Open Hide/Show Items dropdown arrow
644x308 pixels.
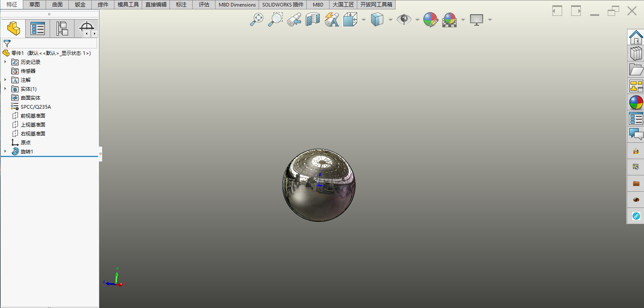(x=418, y=20)
